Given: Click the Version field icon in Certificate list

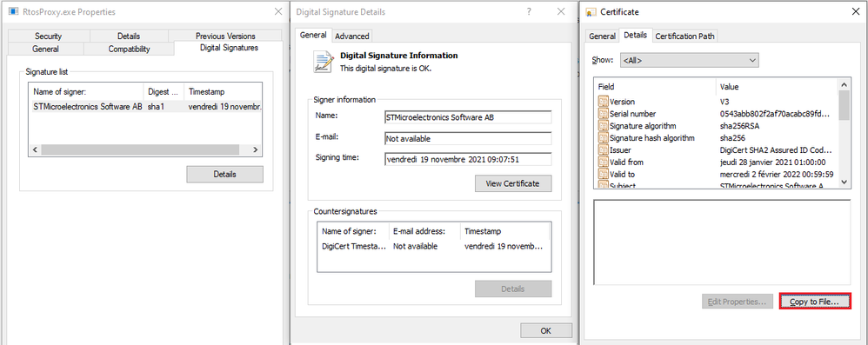Looking at the screenshot, I should pyautogui.click(x=603, y=102).
